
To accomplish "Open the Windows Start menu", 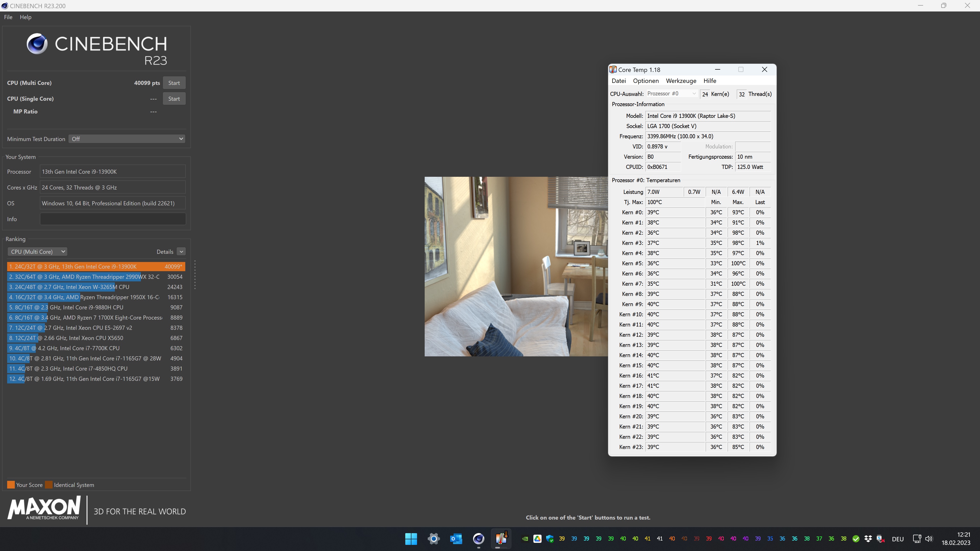I will [411, 539].
